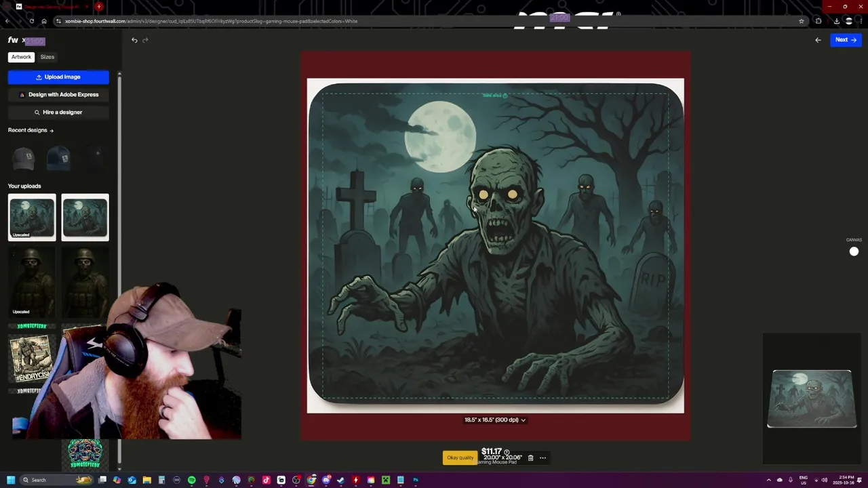The image size is (868, 488).
Task: Select the white canvas color swatch
Action: [854, 251]
